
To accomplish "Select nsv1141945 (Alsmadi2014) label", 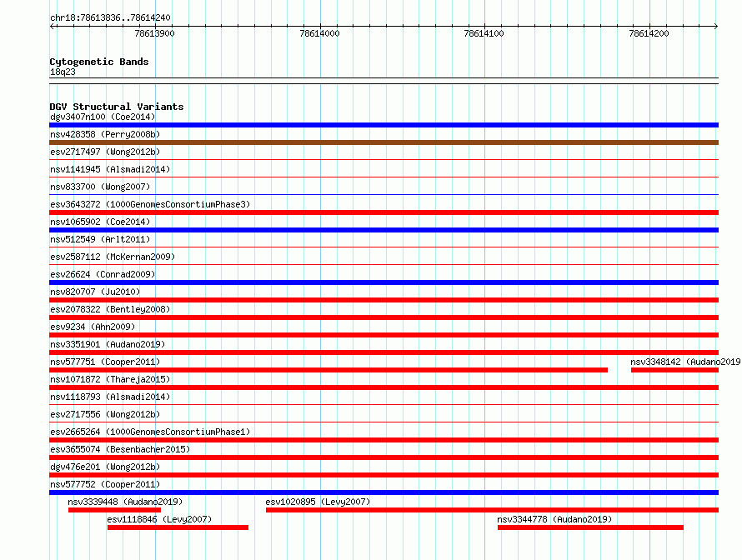I will click(110, 169).
